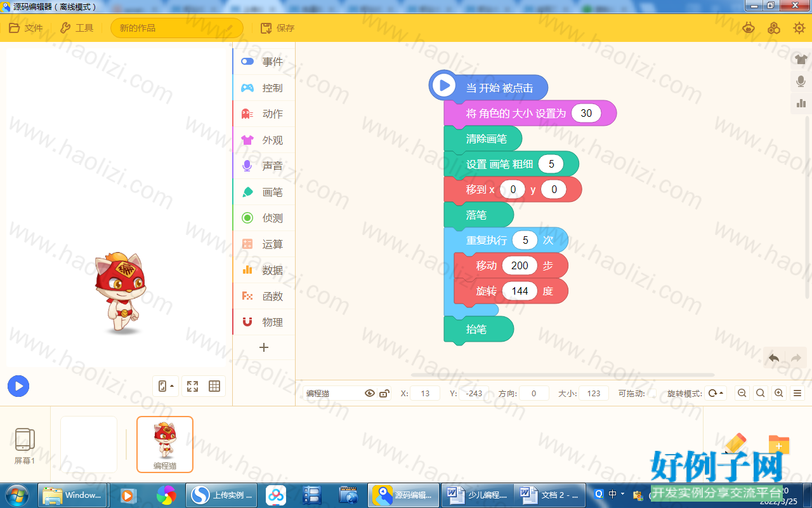Viewport: 812px width, 508px height.
Task: Open the 文件 (File) menu
Action: (x=25, y=28)
